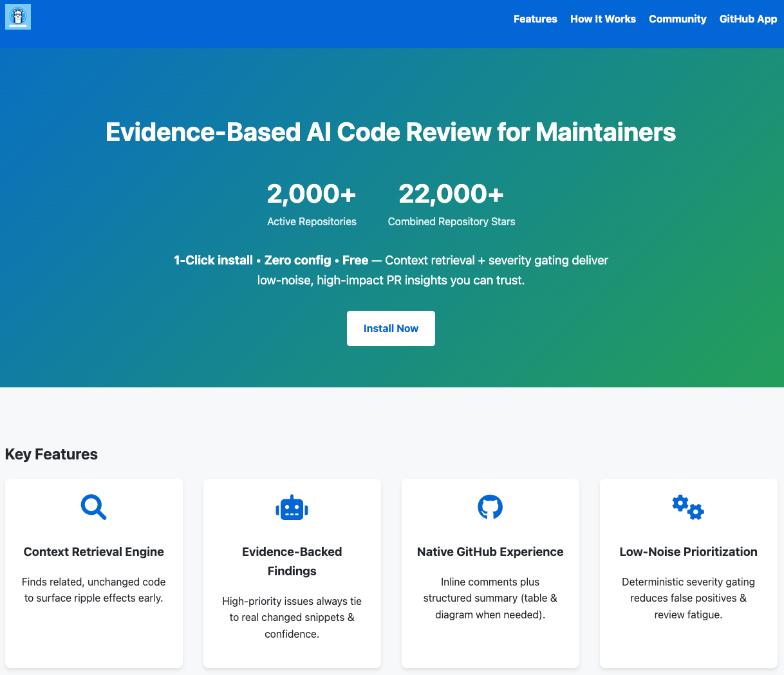Click the gears icon on Low-Noise Prioritization
Image resolution: width=784 pixels, height=675 pixels.
(687, 507)
